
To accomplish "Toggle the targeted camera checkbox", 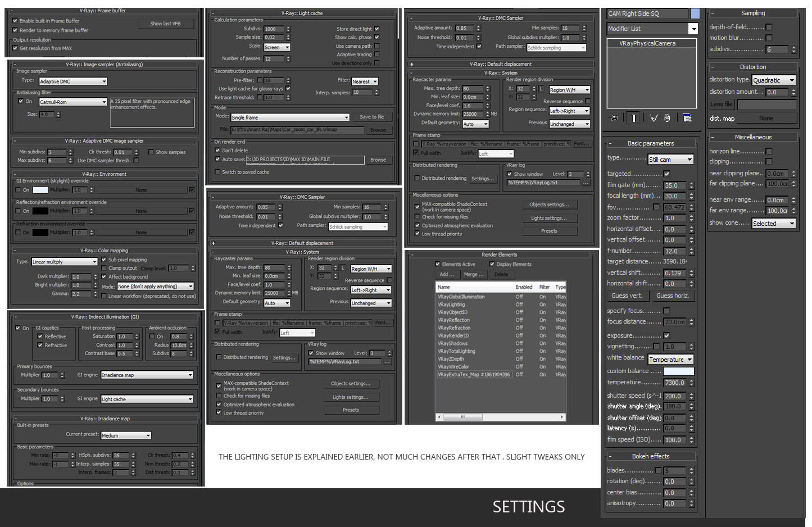I will tap(666, 174).
